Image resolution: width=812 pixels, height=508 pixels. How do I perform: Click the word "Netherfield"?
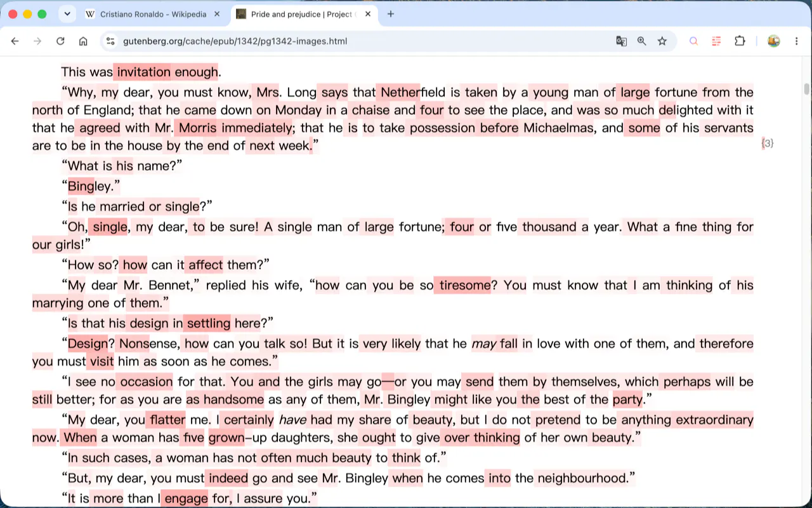(x=412, y=92)
